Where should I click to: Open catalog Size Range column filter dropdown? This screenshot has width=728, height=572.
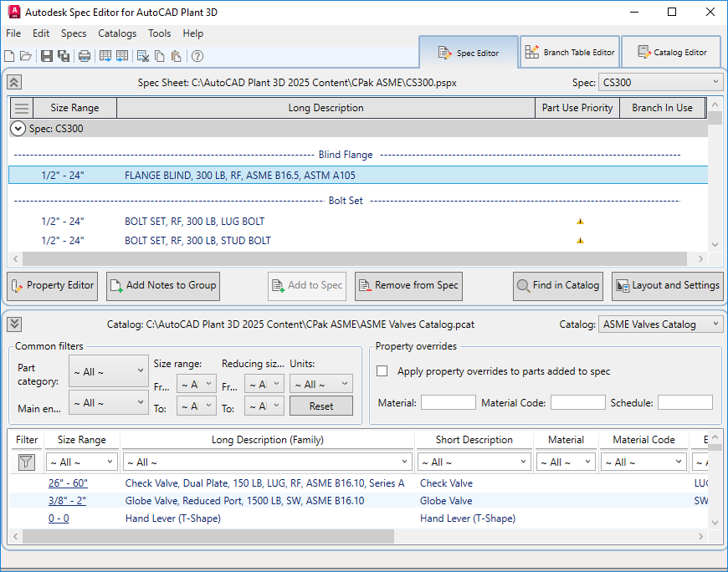click(x=82, y=462)
